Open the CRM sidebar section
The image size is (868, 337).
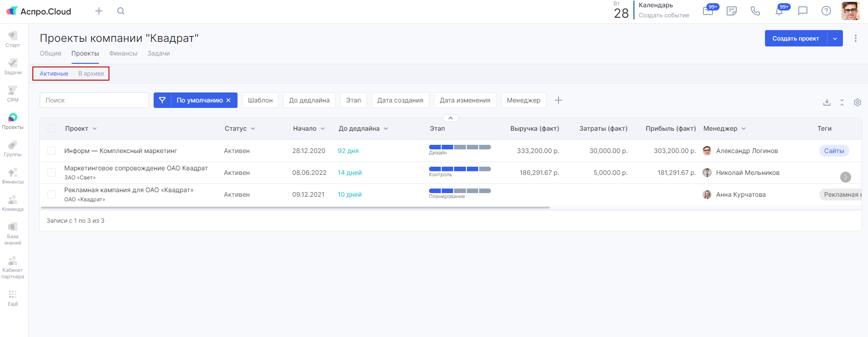pyautogui.click(x=13, y=94)
